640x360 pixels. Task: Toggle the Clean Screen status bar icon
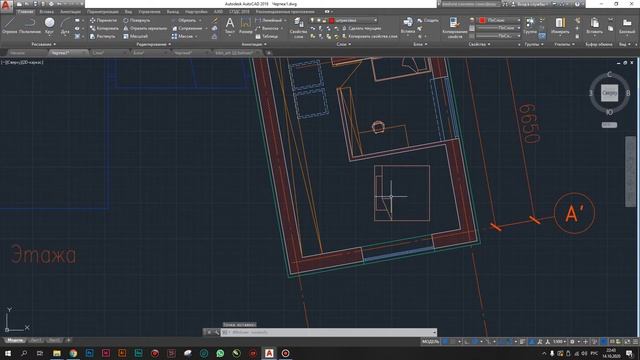tap(627, 341)
